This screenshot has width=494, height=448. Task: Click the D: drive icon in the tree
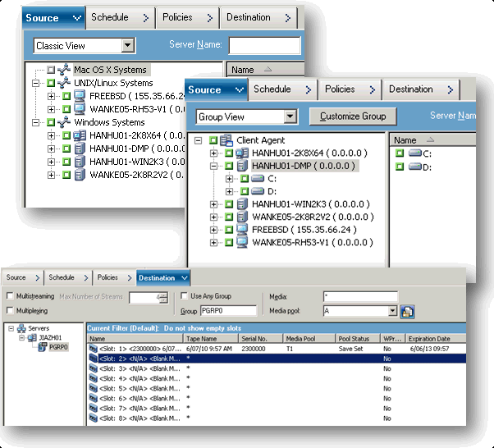(258, 191)
